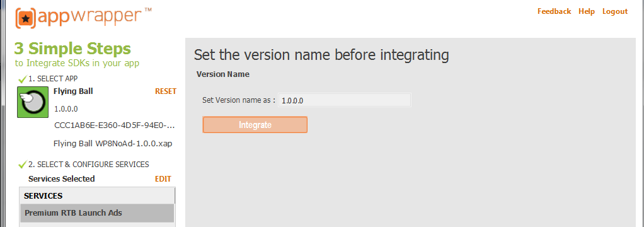
Task: Click the appwrapper logo
Action: tap(83, 17)
